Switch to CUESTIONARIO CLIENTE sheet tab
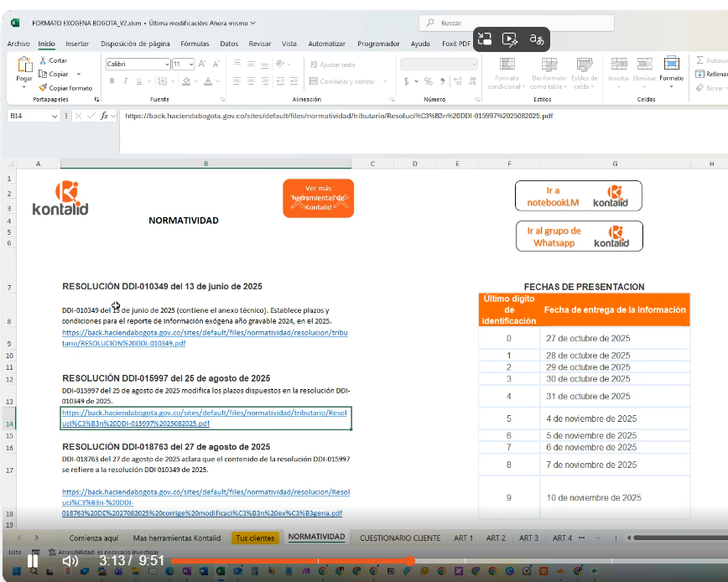Image resolution: width=728 pixels, height=582 pixels. 399,538
